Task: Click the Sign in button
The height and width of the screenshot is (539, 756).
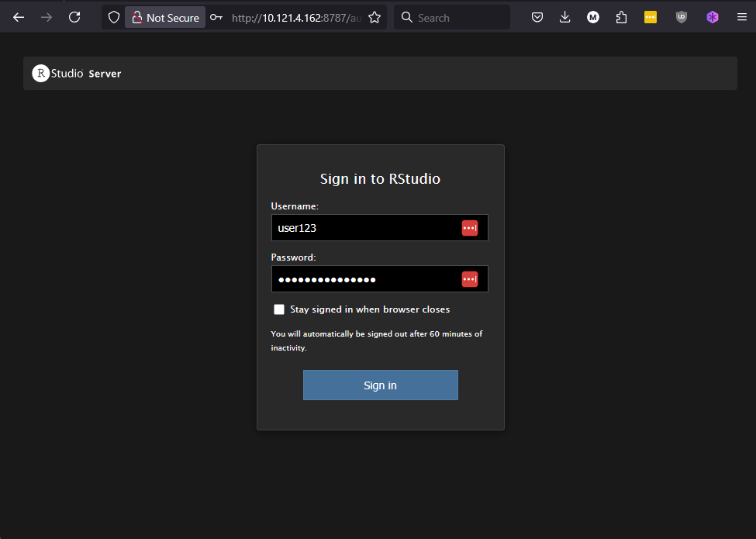Action: coord(381,385)
